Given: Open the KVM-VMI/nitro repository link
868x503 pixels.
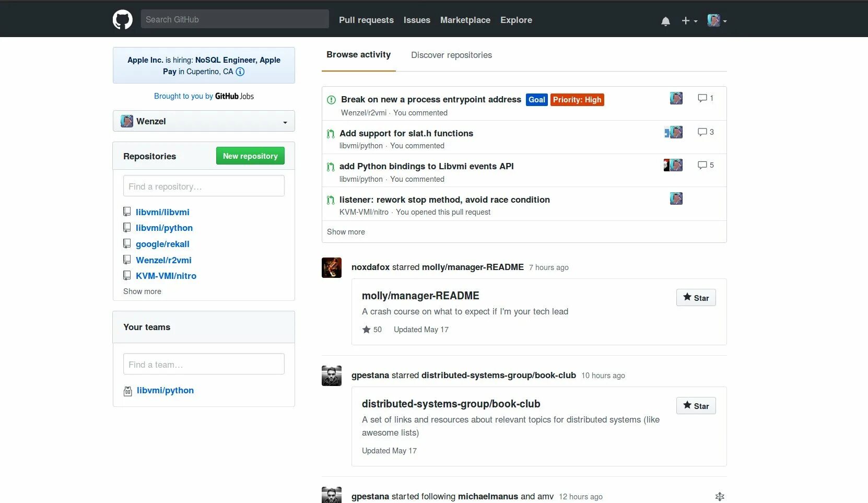Looking at the screenshot, I should (166, 276).
